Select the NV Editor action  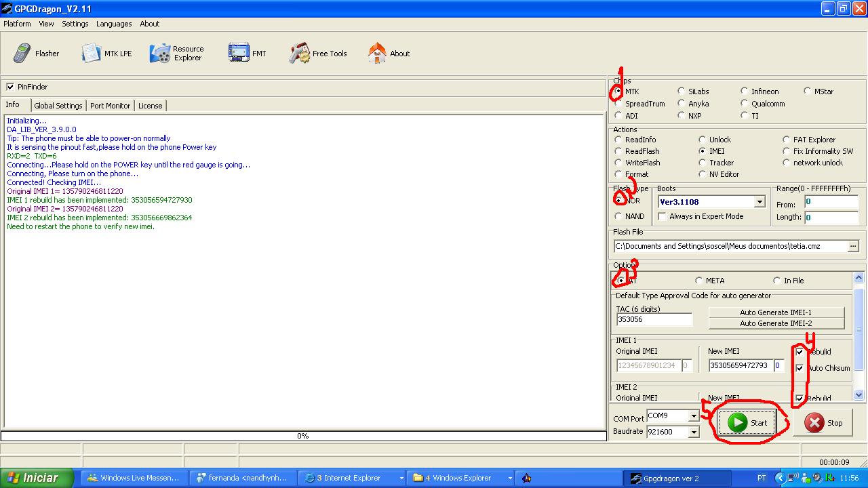[702, 174]
